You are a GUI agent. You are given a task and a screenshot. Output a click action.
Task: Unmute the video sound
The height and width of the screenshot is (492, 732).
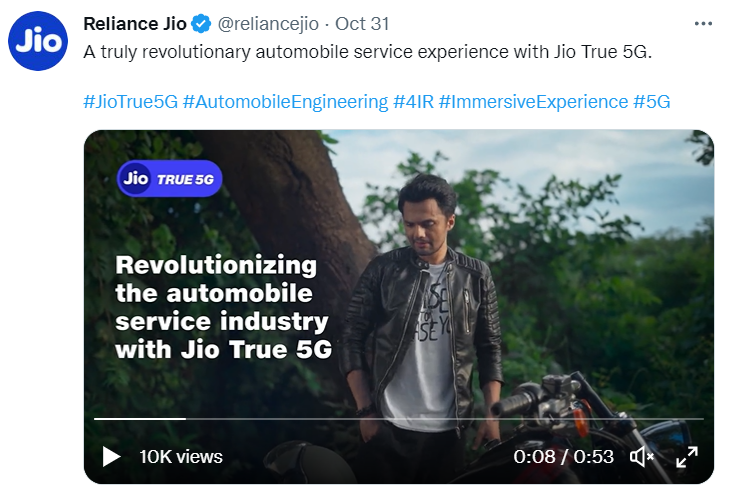pos(641,457)
